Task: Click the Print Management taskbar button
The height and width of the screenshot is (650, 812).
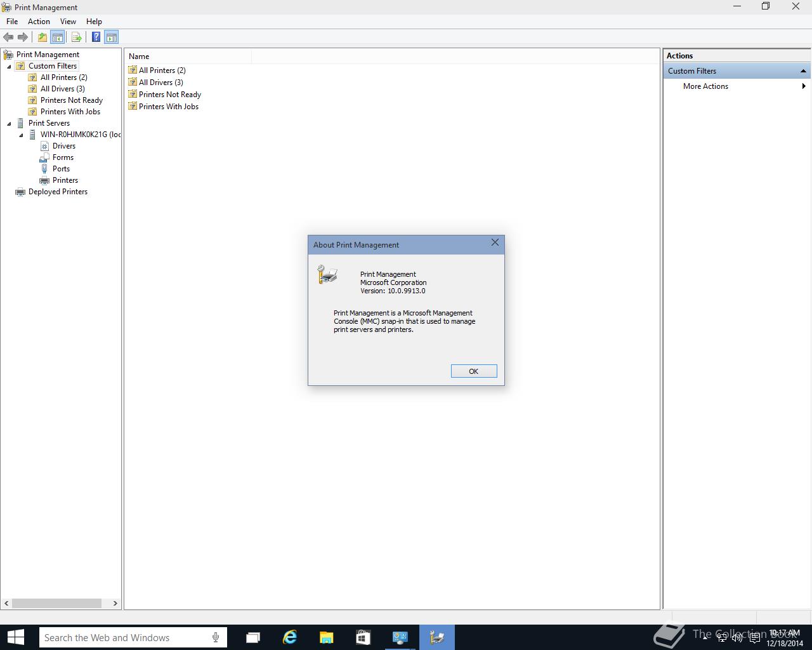Action: coord(436,637)
